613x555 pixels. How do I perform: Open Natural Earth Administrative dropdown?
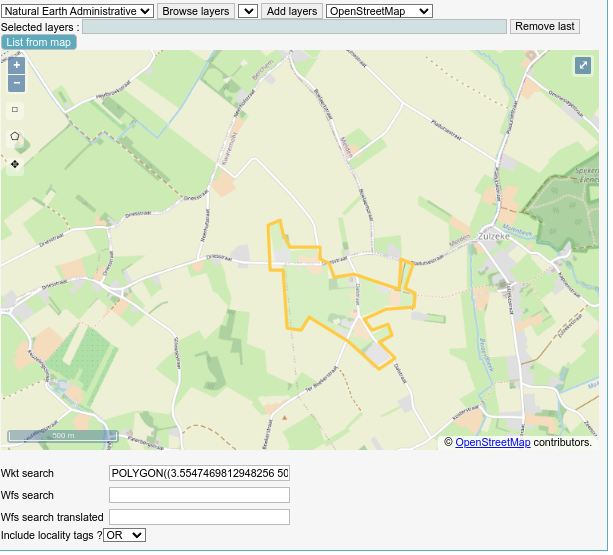(x=78, y=11)
